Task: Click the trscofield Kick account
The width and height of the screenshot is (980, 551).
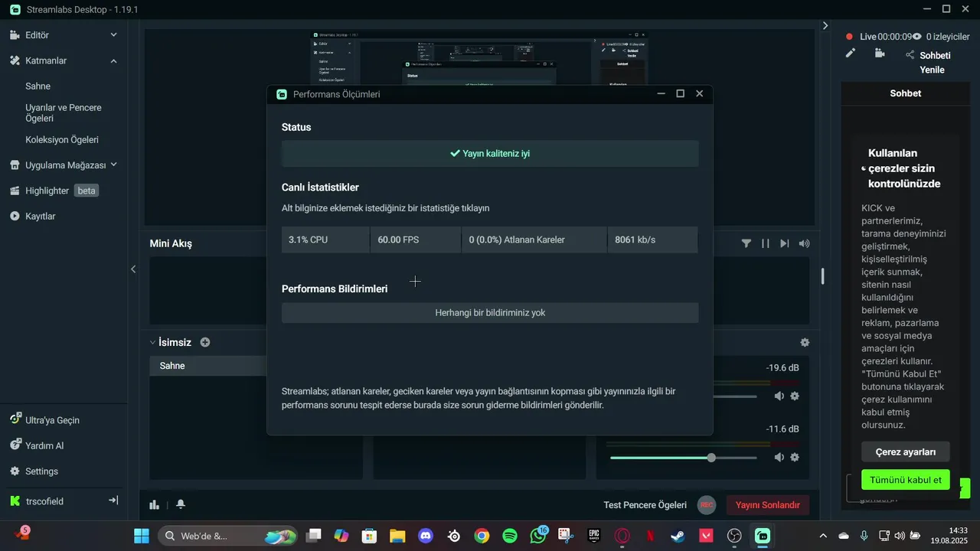Action: (x=37, y=501)
